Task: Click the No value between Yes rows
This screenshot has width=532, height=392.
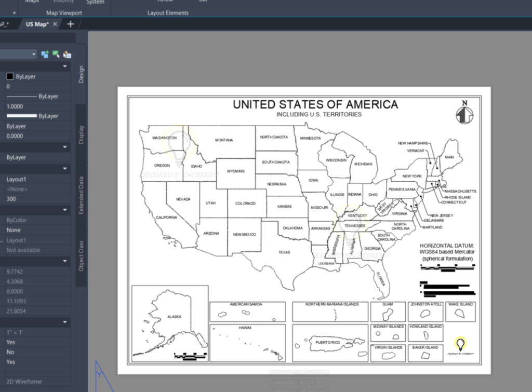Action: 10,352
